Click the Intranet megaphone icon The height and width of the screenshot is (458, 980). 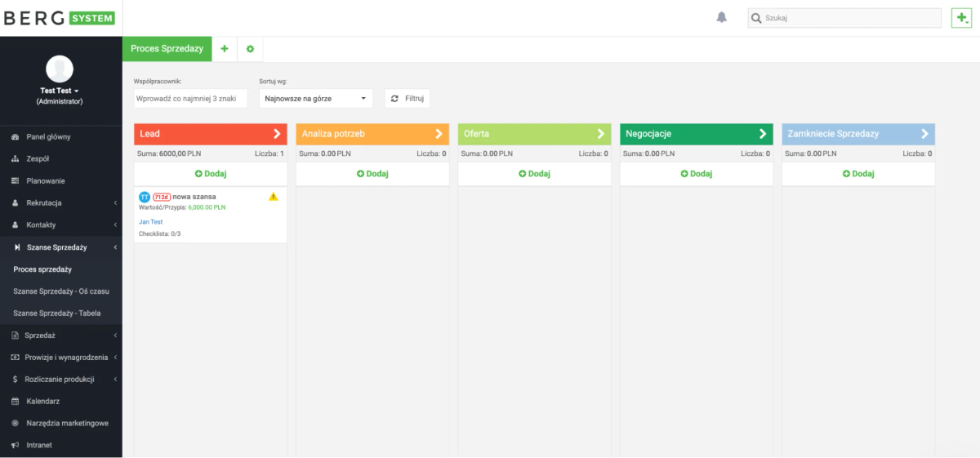(16, 446)
